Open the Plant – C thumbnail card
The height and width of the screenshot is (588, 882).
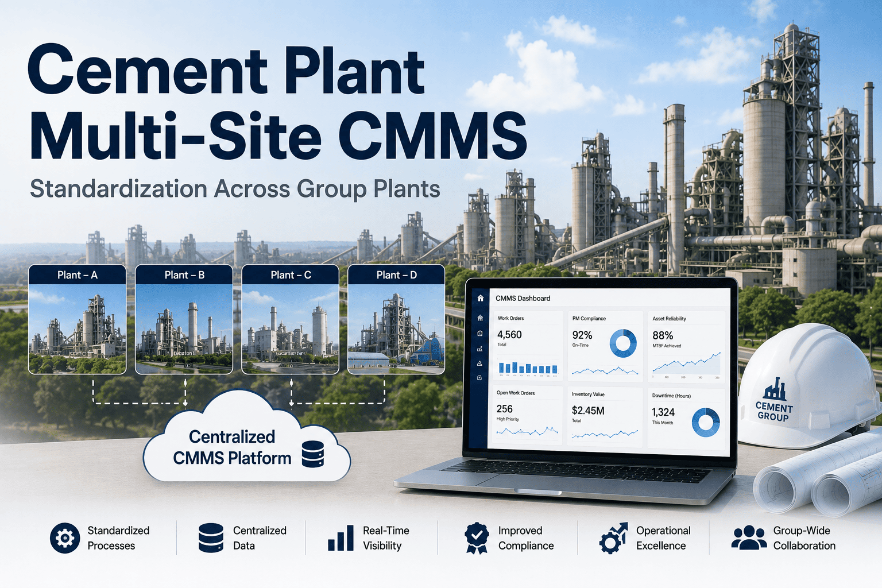point(291,319)
